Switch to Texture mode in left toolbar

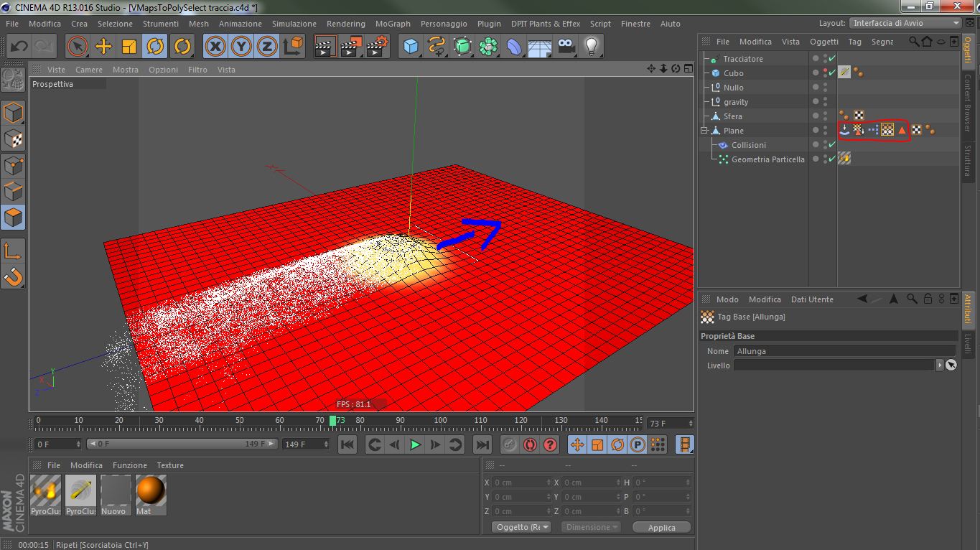tap(14, 139)
